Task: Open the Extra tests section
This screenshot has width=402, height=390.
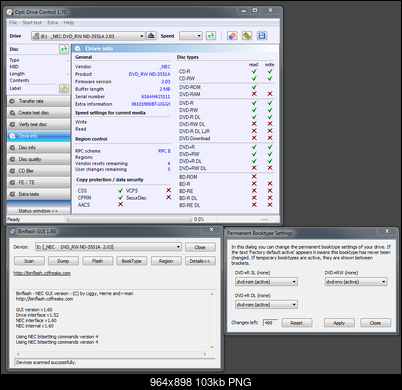Action: point(39,194)
